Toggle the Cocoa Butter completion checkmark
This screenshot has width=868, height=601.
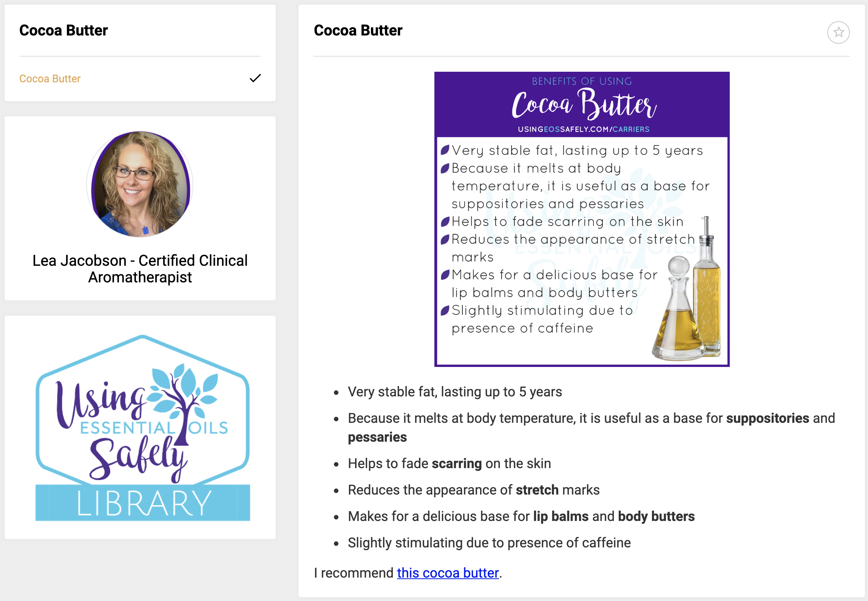255,78
